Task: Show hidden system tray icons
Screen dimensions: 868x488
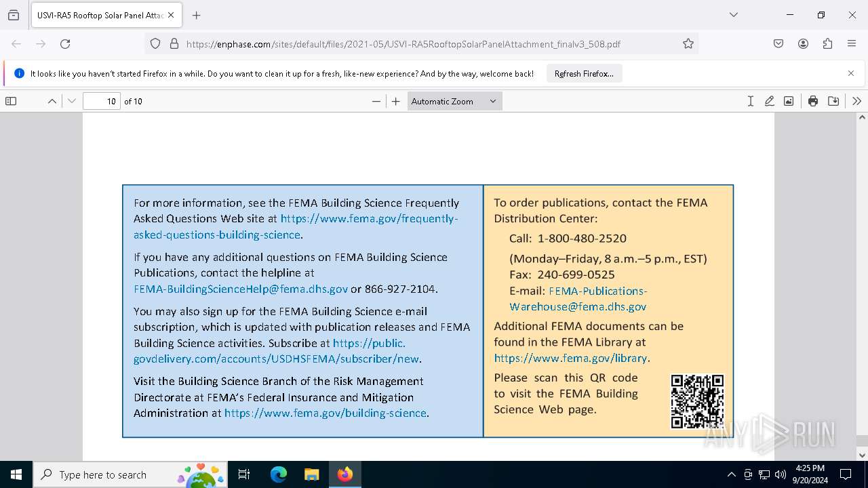Action: [x=731, y=474]
